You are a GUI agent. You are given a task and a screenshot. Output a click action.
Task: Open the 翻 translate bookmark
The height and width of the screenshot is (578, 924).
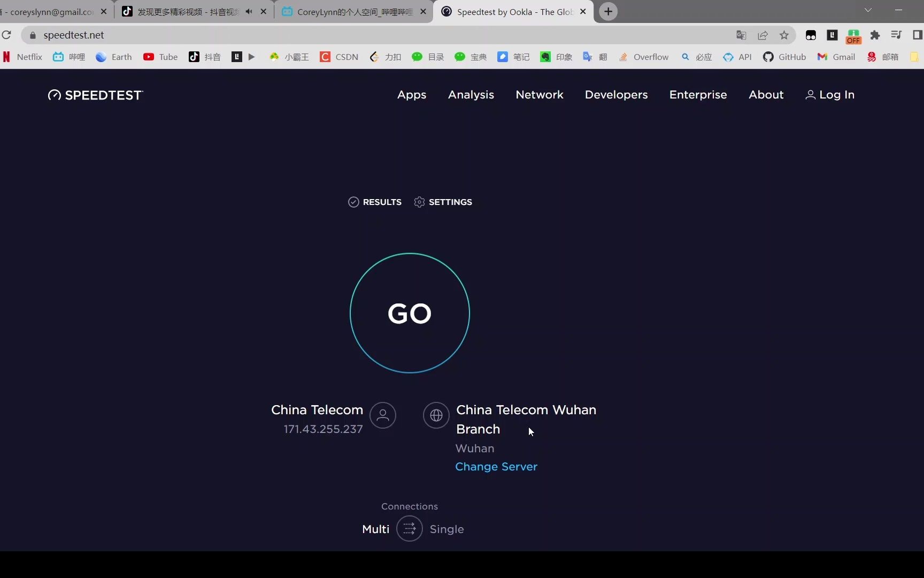tap(595, 57)
